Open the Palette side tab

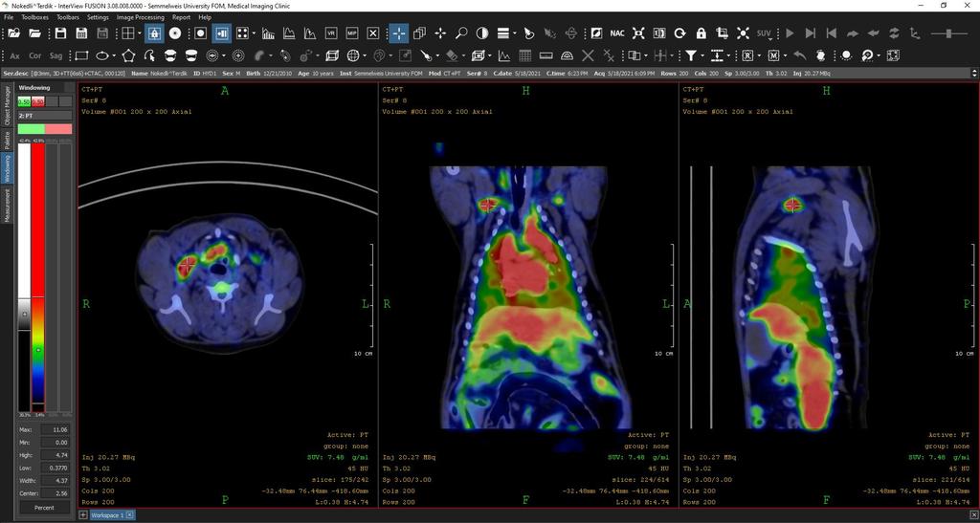(8, 140)
